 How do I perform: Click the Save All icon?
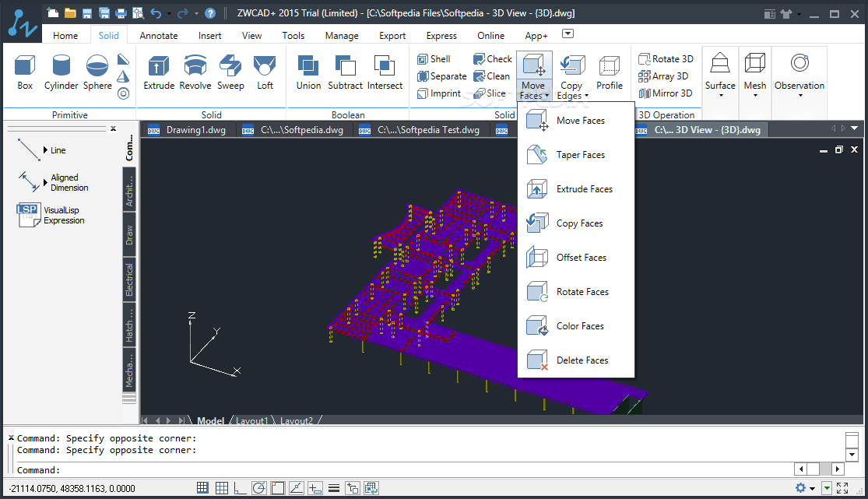point(104,12)
